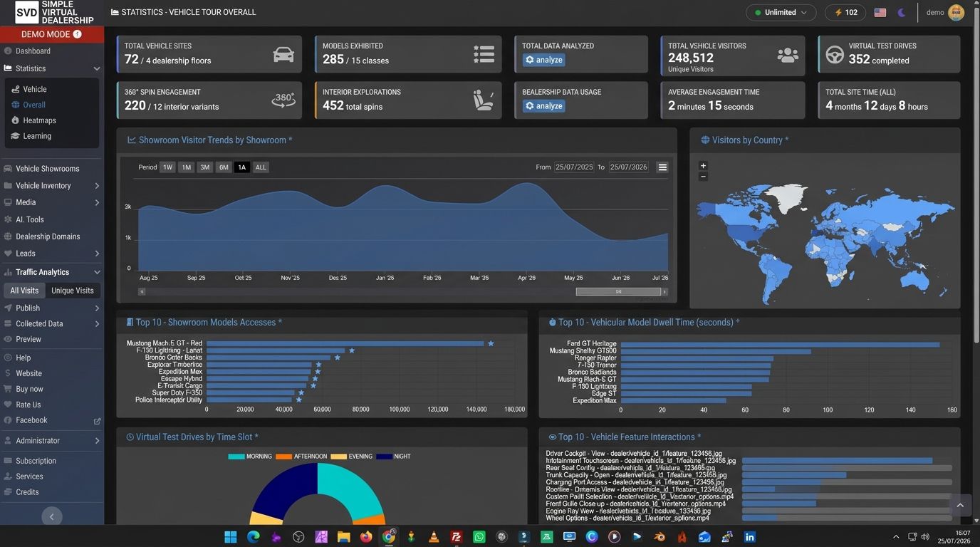Image resolution: width=980 pixels, height=547 pixels.
Task: Open the Help page
Action: point(24,358)
